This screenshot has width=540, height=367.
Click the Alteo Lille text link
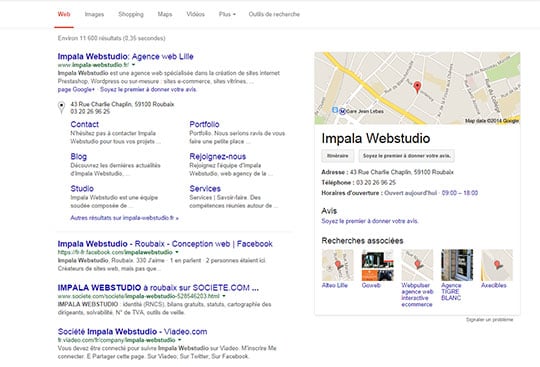click(x=334, y=285)
